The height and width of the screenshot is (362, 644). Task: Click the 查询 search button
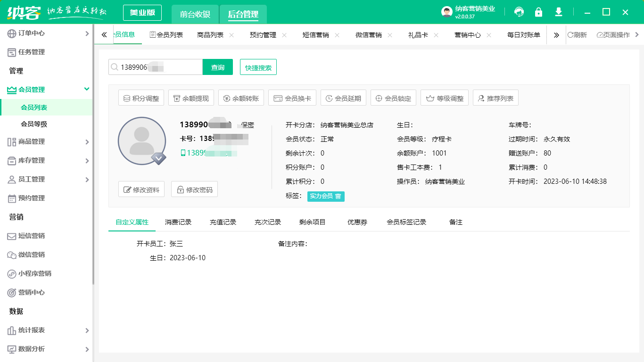tap(217, 67)
